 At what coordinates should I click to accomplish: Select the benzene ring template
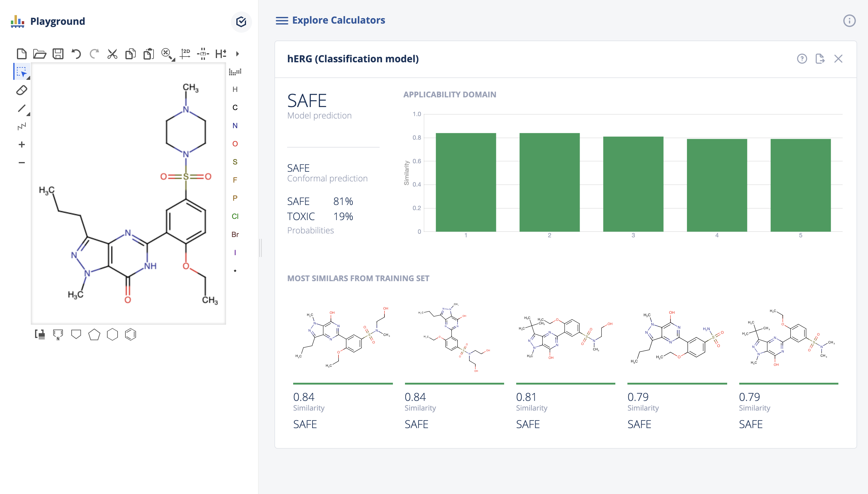131,335
